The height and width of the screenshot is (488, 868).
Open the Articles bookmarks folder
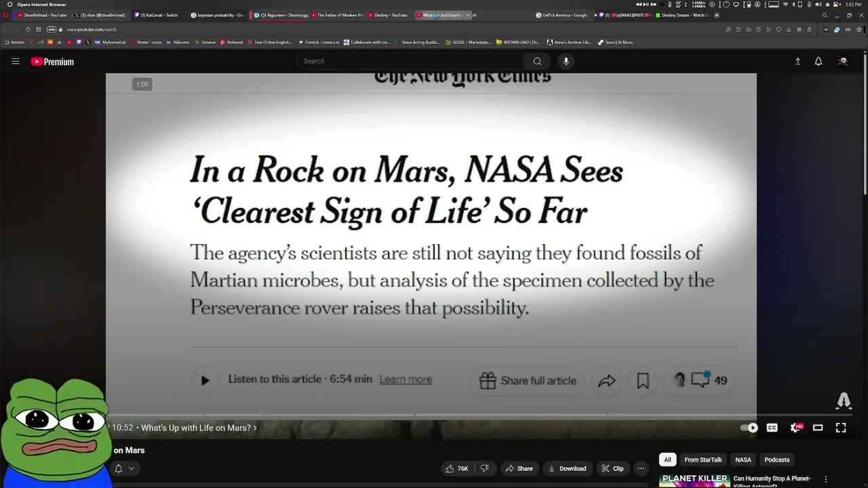coord(14,42)
